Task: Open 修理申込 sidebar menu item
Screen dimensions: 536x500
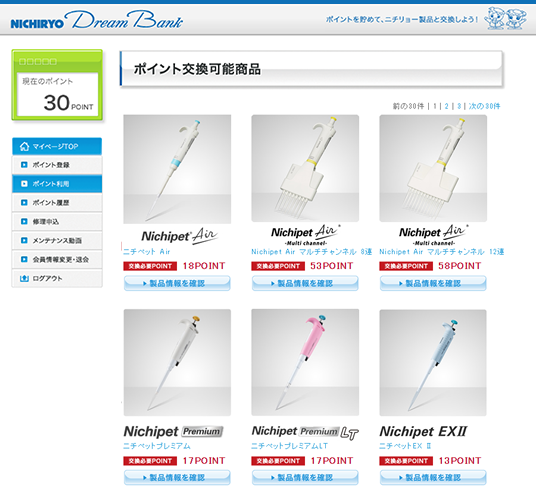Action: click(x=57, y=221)
